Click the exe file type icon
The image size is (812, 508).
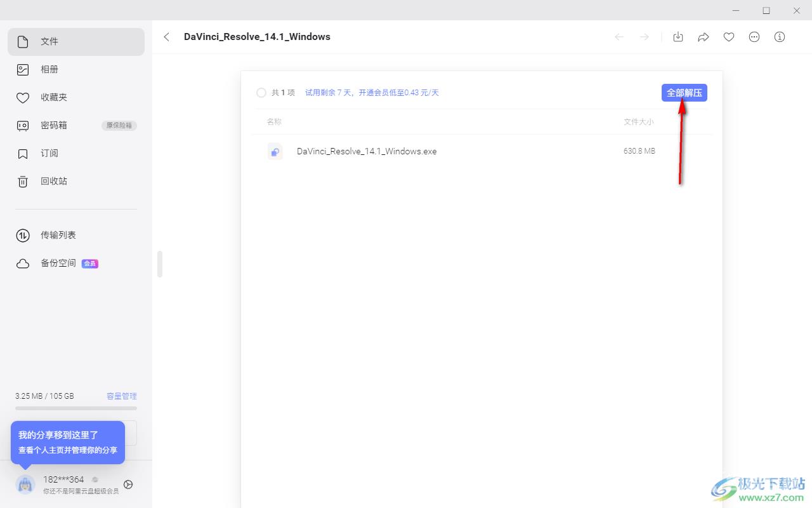[275, 151]
